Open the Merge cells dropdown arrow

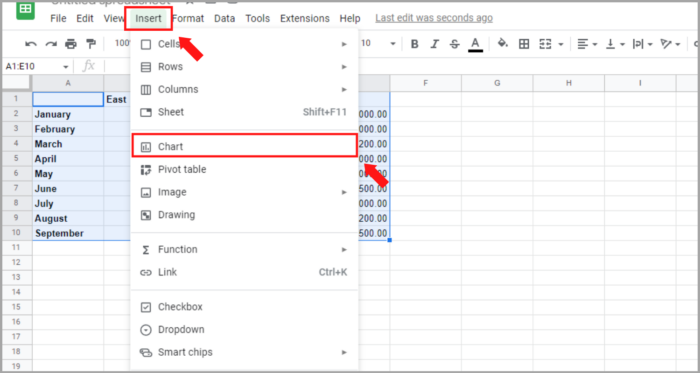561,44
